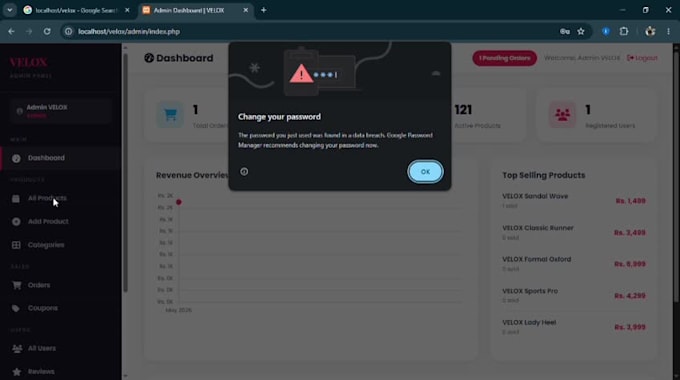Click the sidebar vertical scrollbar
This screenshot has width=680, height=380.
click(x=125, y=174)
